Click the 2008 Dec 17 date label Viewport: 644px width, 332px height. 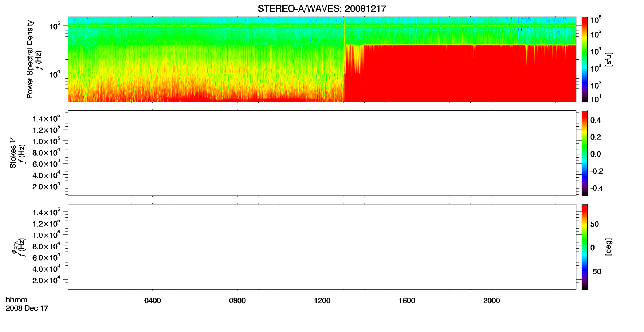point(27,308)
